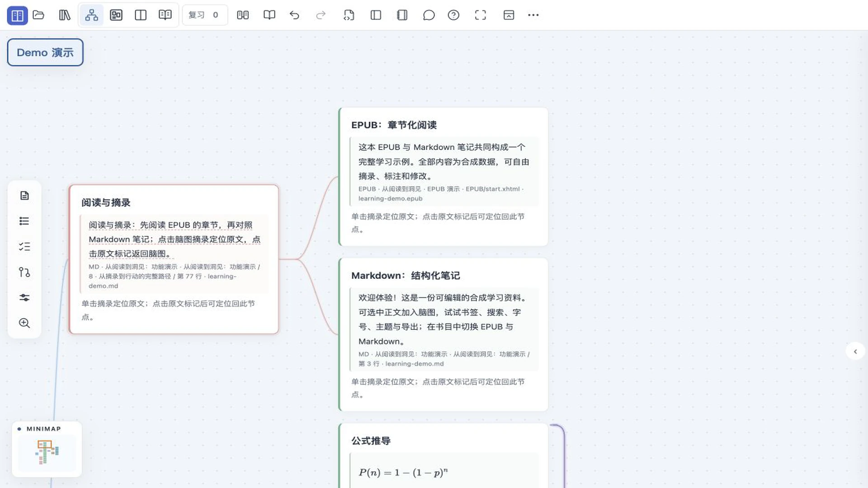Enter fullscreen mode
The width and height of the screenshot is (868, 488).
point(481,15)
